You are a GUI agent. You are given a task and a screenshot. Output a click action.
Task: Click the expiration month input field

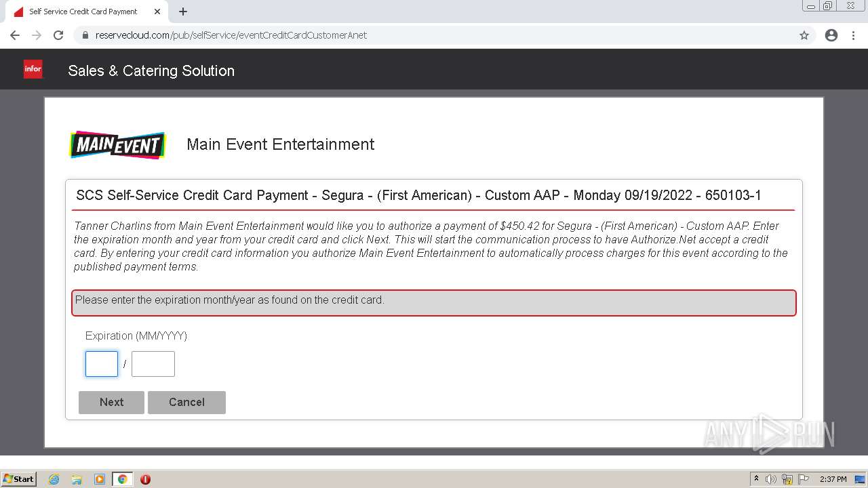[x=102, y=364]
